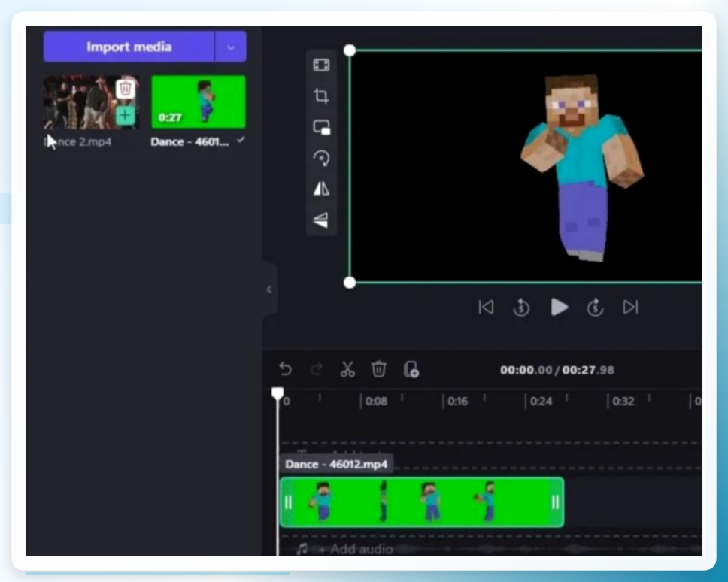Skip forward five seconds

[595, 308]
